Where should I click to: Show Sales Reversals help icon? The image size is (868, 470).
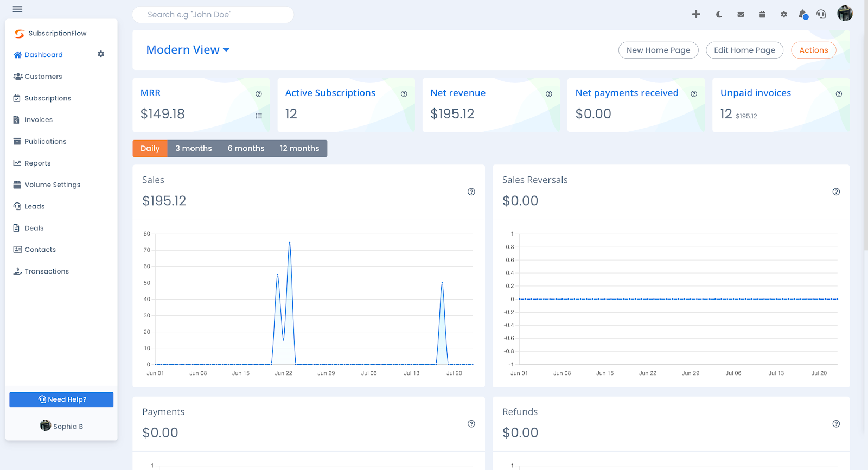[x=837, y=192]
